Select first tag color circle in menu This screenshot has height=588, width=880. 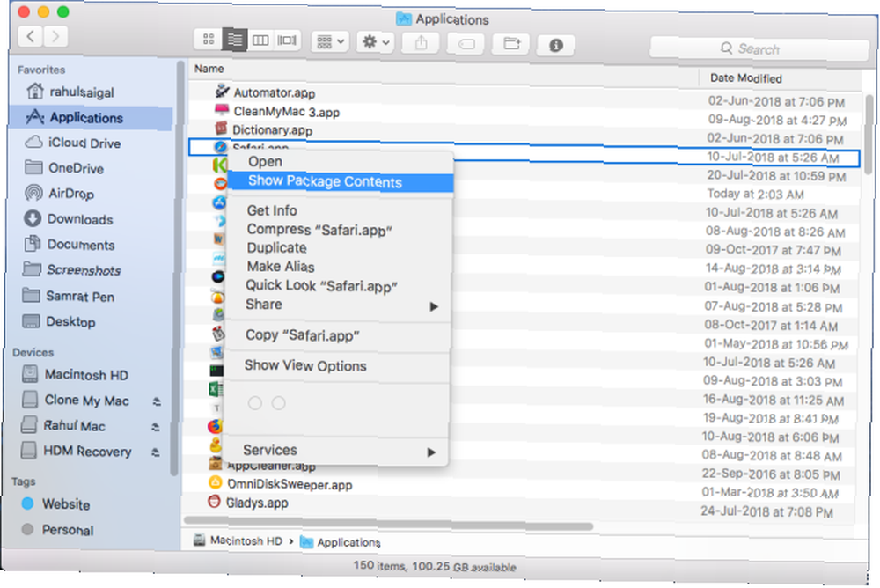pos(255,402)
